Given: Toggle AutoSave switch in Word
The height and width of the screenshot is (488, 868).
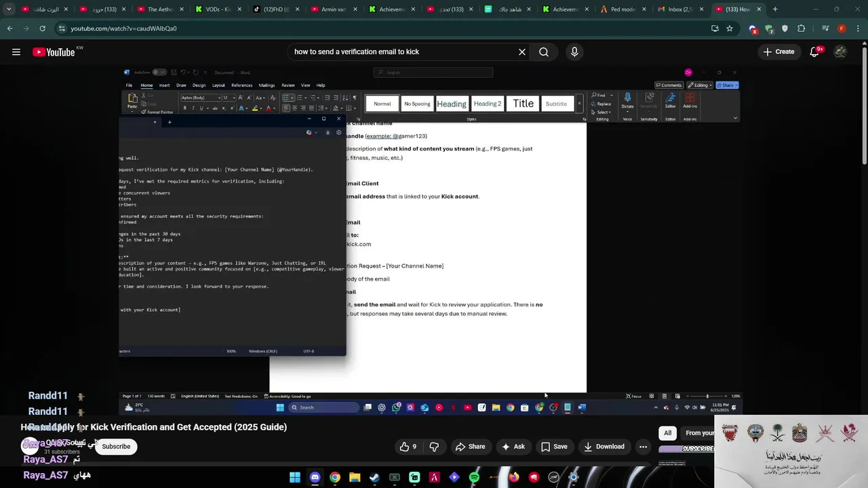Looking at the screenshot, I should click(158, 73).
